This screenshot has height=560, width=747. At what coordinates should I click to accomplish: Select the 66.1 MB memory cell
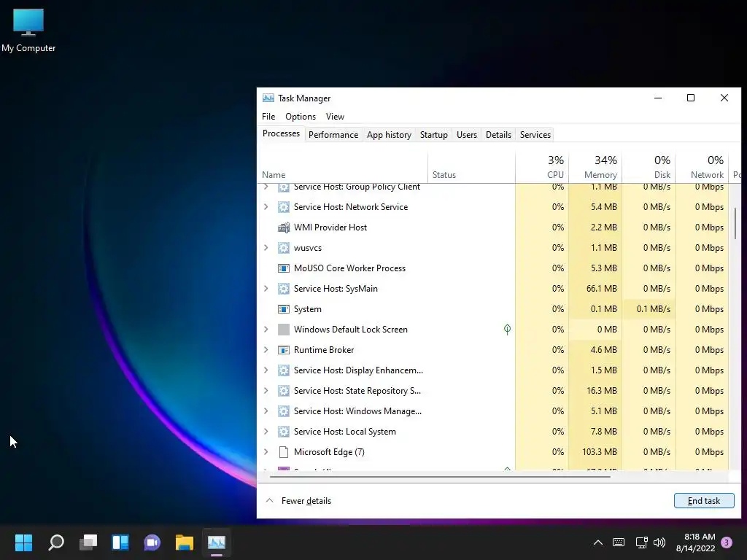click(595, 289)
